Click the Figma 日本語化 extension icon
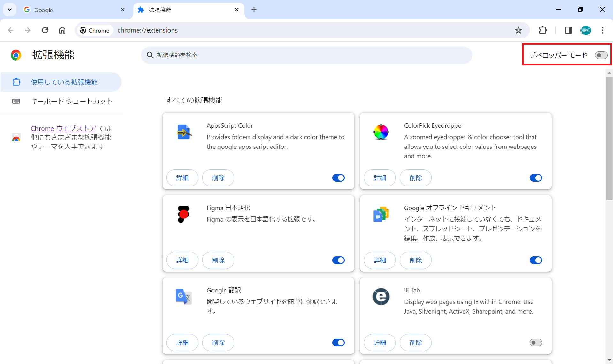This screenshot has height=364, width=614. [x=183, y=214]
